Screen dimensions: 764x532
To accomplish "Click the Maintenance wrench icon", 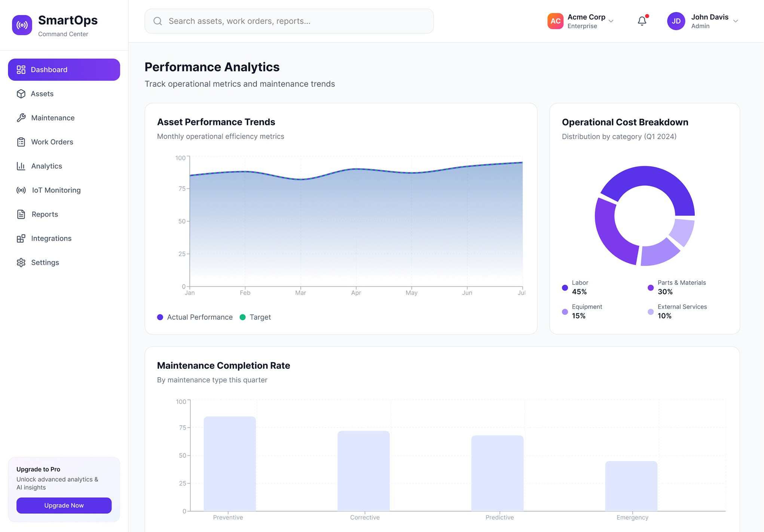I will 21,118.
